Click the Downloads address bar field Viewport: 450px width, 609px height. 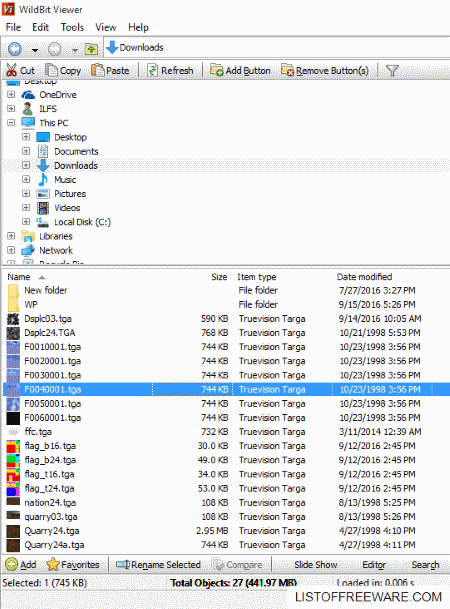[276, 47]
